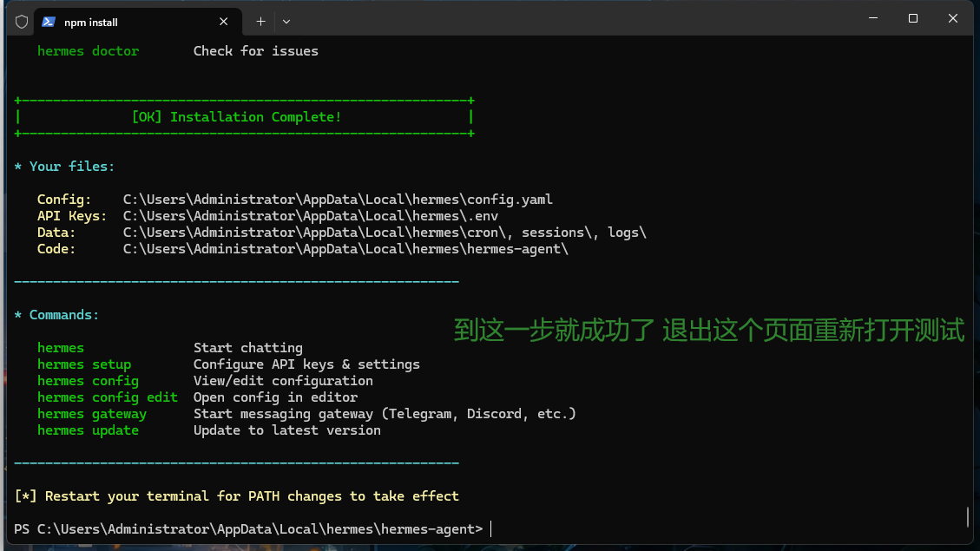Click the 'hermes config edit' command
Viewport: 980px width, 551px height.
tap(108, 397)
